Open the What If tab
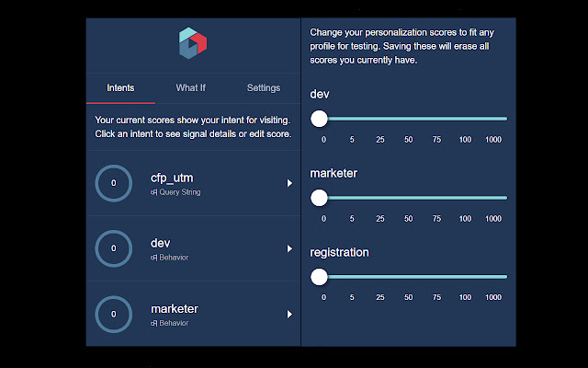This screenshot has height=368, width=588. pos(191,88)
